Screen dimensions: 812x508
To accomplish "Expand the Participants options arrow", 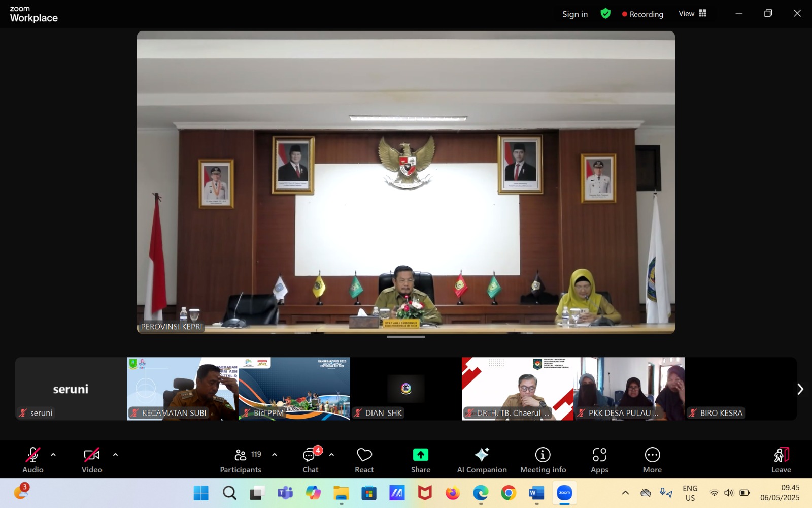I will (x=275, y=455).
